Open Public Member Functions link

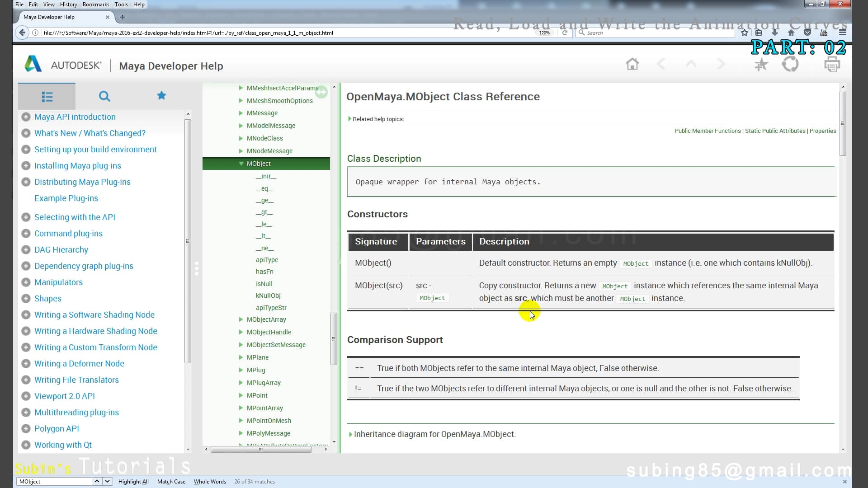pos(708,131)
